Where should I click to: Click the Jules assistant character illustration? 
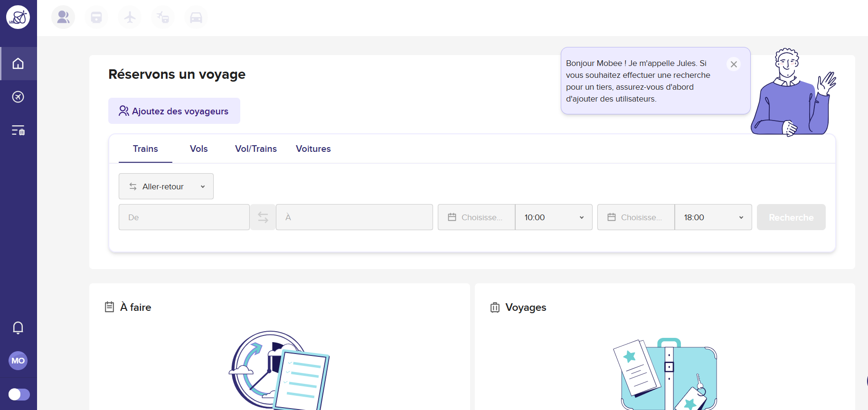[x=793, y=93]
